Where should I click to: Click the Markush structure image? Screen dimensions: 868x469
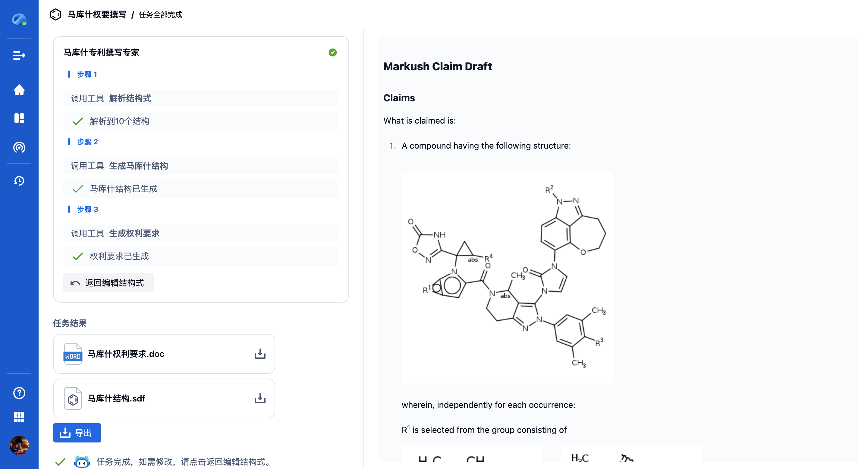507,277
